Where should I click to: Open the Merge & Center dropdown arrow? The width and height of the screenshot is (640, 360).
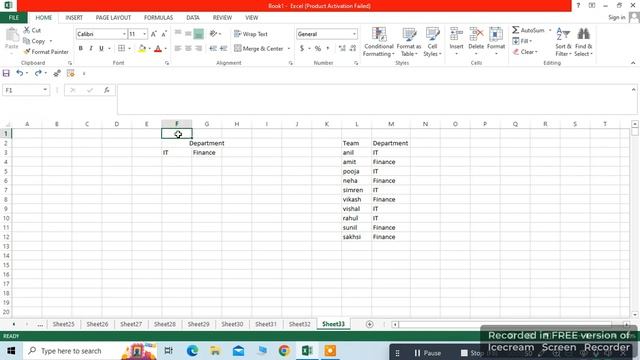coord(289,49)
